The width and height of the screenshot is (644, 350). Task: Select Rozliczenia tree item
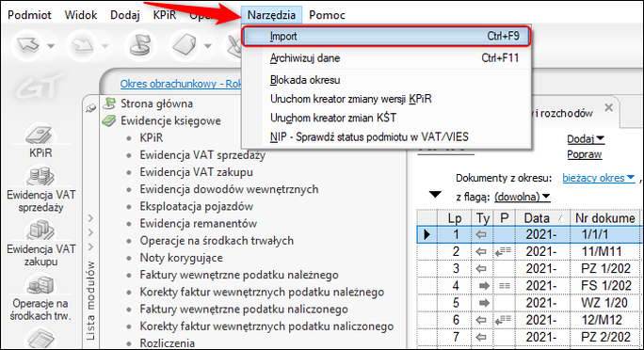pyautogui.click(x=168, y=343)
